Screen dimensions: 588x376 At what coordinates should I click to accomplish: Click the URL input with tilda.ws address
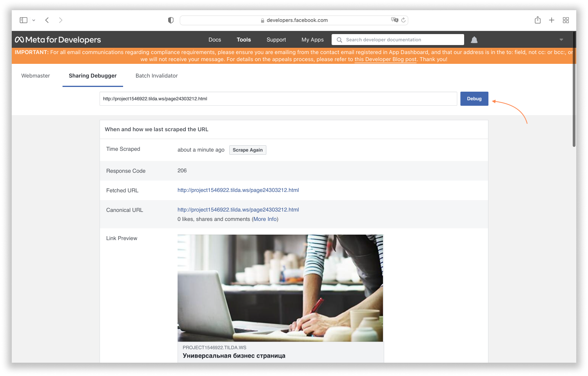(x=278, y=99)
